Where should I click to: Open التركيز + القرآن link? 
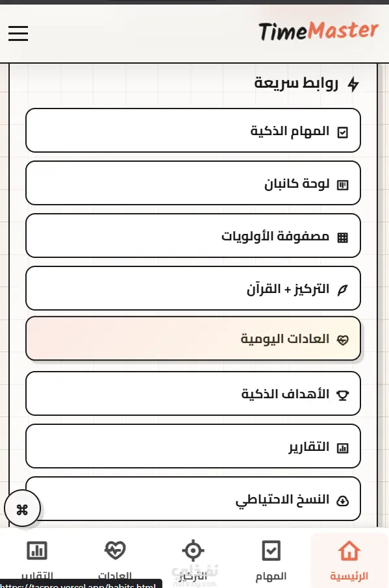point(193,288)
